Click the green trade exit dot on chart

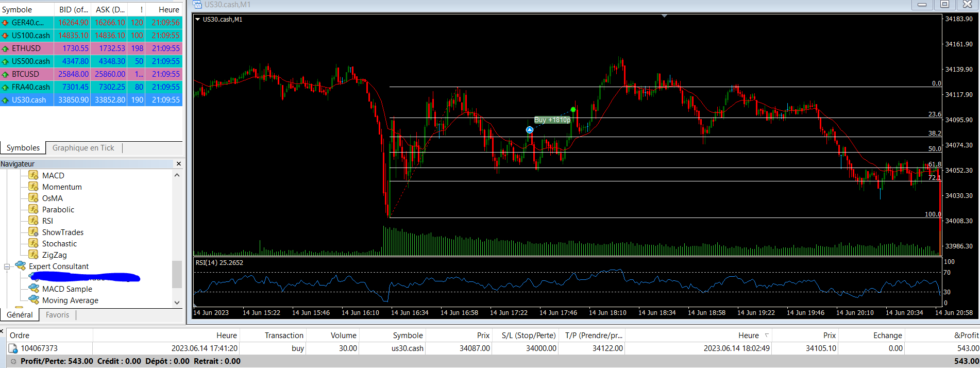(573, 110)
